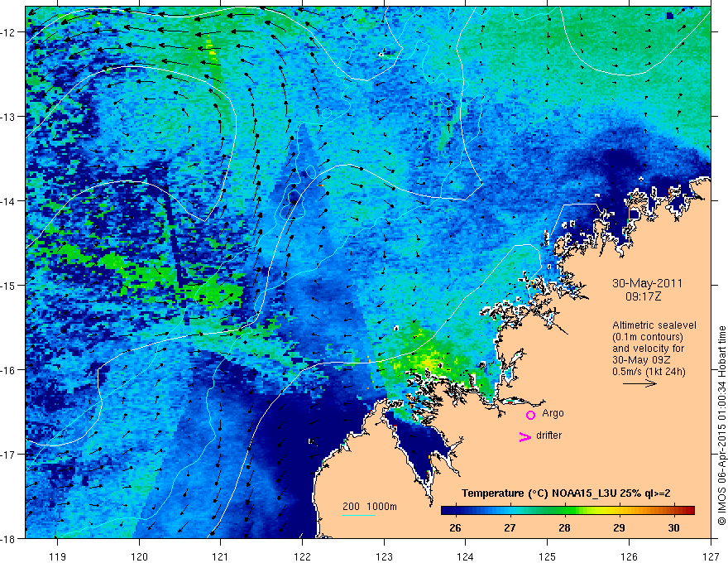Click the color bar tick label 28

pos(564,527)
